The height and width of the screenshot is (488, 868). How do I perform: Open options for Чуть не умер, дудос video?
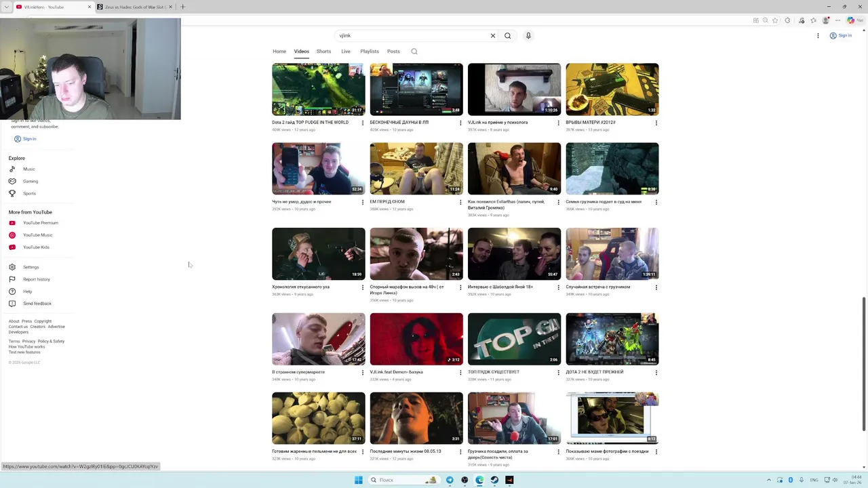(363, 202)
